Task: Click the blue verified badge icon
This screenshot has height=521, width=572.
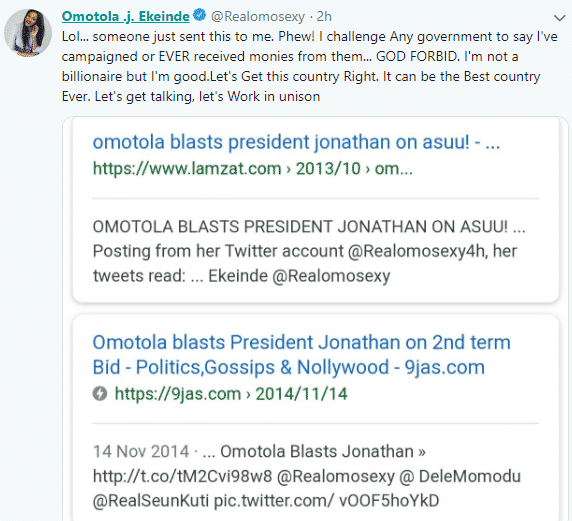Action: pyautogui.click(x=199, y=15)
